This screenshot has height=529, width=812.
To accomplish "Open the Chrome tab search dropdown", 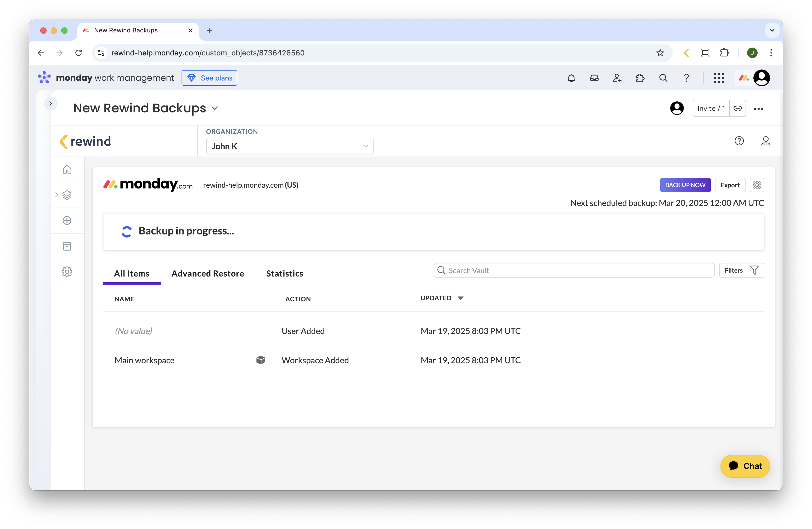I will coord(772,30).
